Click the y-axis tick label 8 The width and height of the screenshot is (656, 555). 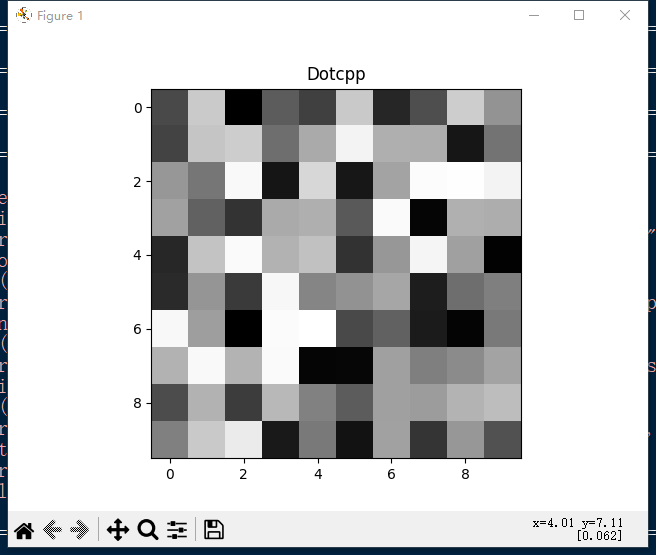coord(138,403)
